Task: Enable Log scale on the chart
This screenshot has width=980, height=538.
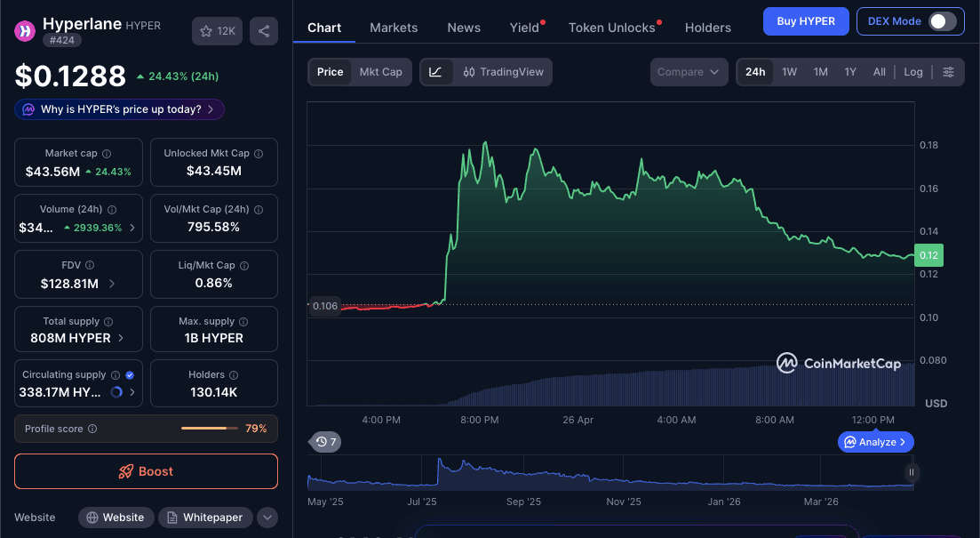Action: [913, 72]
